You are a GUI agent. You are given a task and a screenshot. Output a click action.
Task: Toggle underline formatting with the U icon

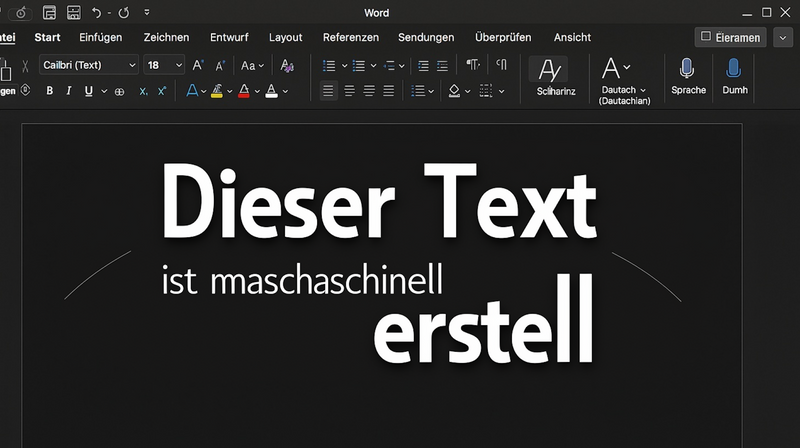tap(89, 91)
